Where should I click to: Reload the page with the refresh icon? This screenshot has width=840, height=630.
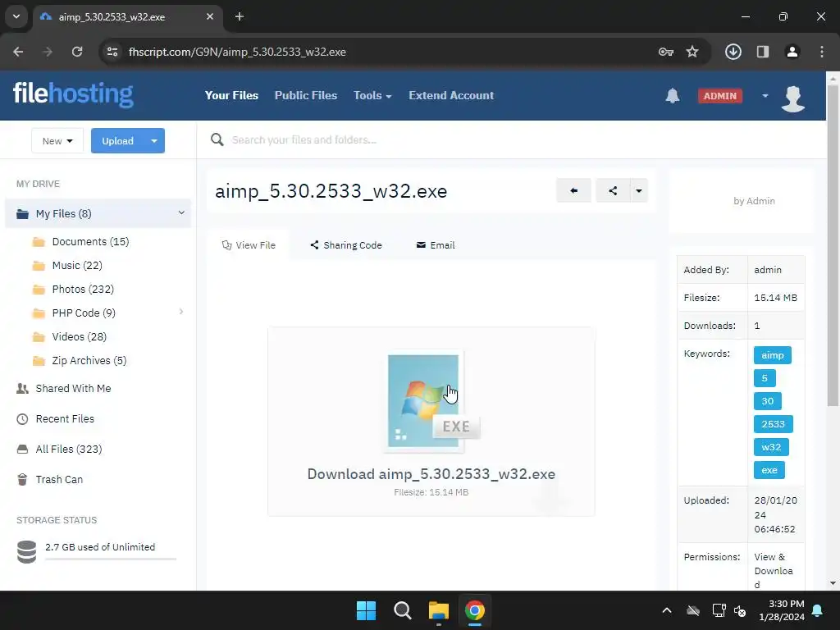click(77, 52)
